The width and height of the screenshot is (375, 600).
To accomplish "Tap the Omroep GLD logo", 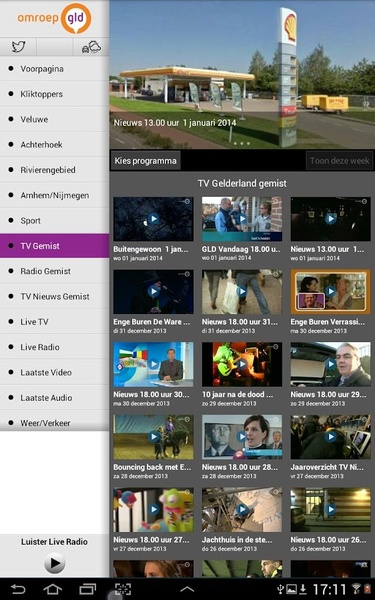I will pos(54,18).
